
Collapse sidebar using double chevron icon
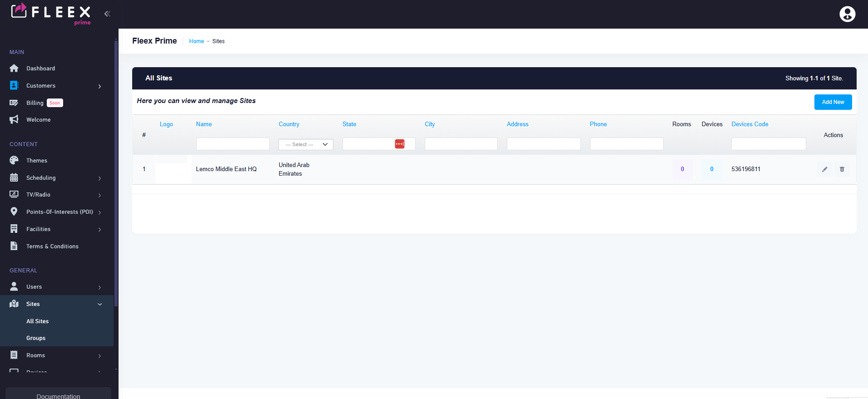(x=107, y=14)
